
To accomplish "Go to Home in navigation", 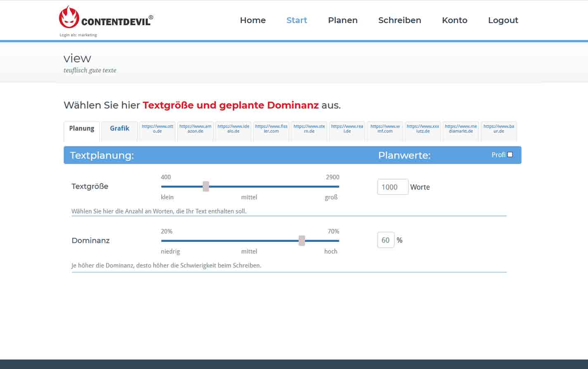I will [253, 20].
